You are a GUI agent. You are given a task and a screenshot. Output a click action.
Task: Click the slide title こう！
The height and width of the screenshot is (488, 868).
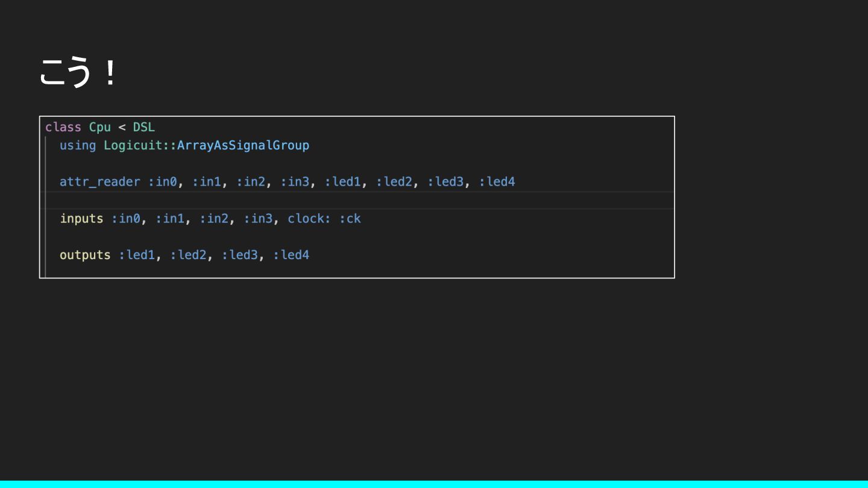[78, 72]
